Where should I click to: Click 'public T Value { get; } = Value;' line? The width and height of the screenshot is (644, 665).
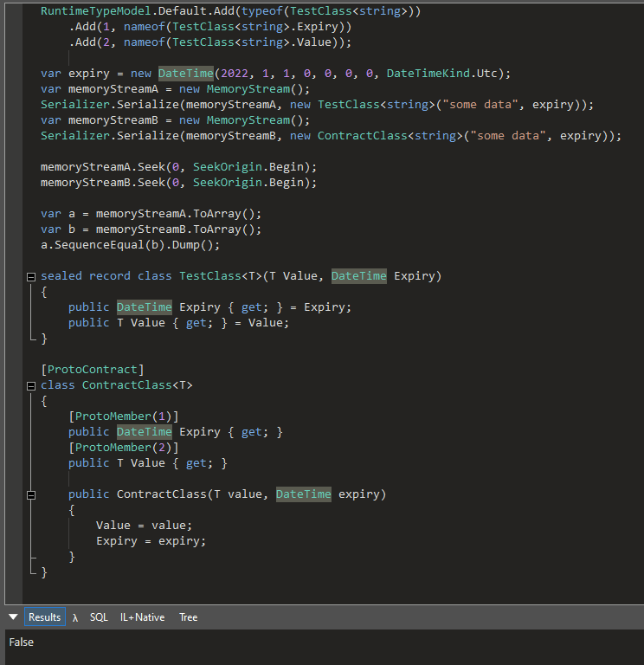[x=178, y=323]
